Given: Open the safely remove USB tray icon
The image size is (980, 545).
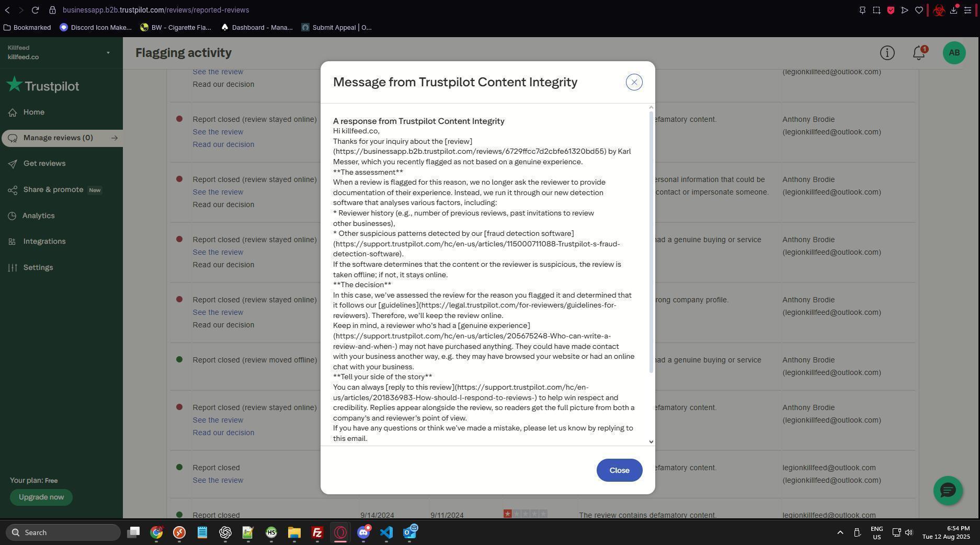Looking at the screenshot, I should point(857,532).
